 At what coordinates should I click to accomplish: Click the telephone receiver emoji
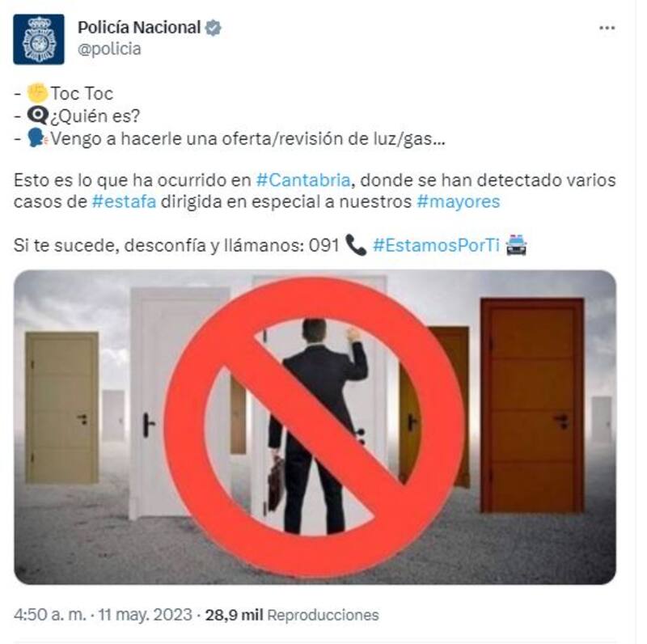coord(356,245)
